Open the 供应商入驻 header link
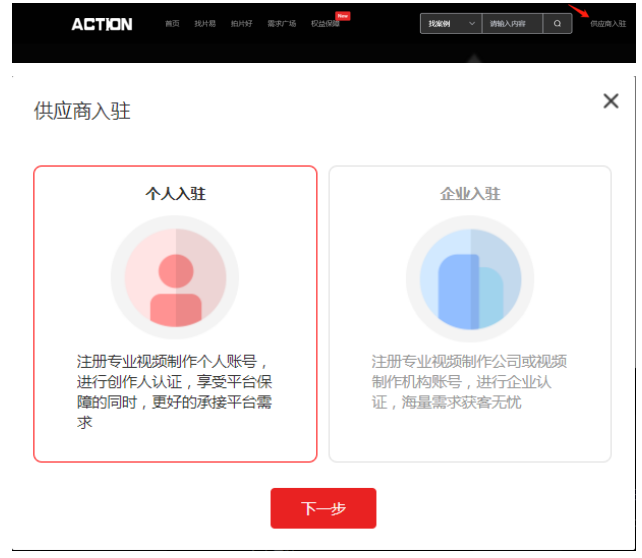Screen dimensions: 642x558 [608, 24]
